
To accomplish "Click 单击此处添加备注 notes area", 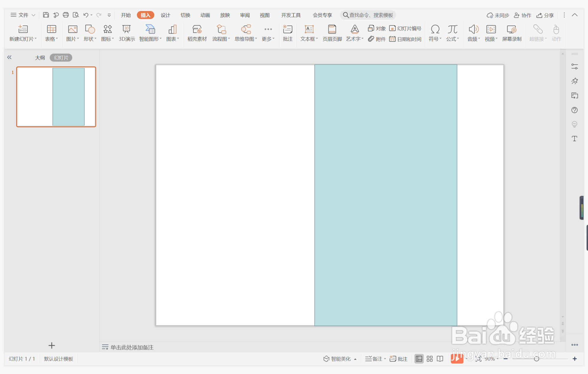I will point(132,347).
